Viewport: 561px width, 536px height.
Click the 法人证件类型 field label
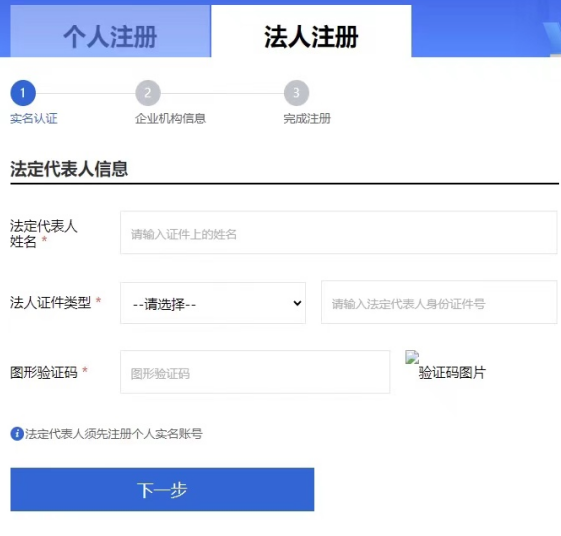(50, 303)
